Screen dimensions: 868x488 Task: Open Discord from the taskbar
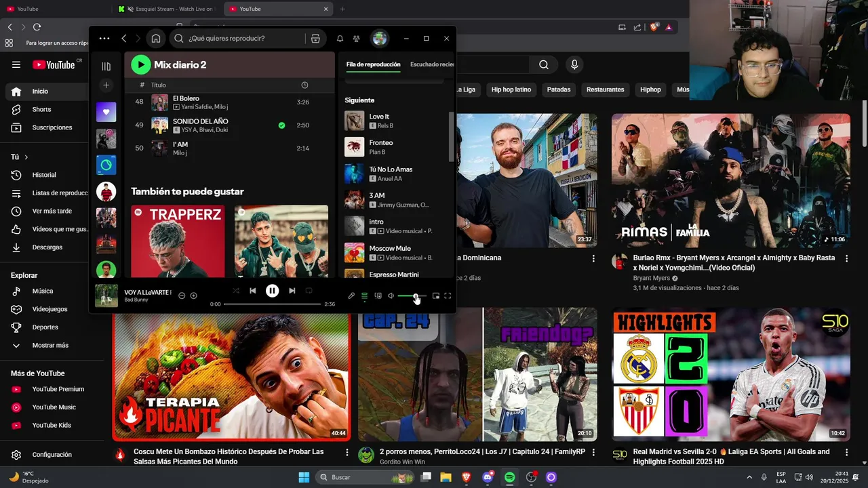(488, 477)
